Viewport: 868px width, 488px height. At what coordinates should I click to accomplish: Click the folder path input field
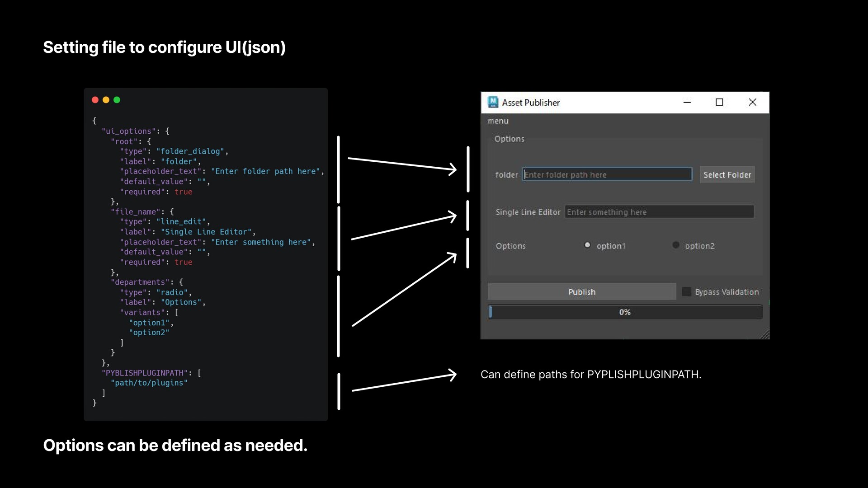pyautogui.click(x=607, y=174)
